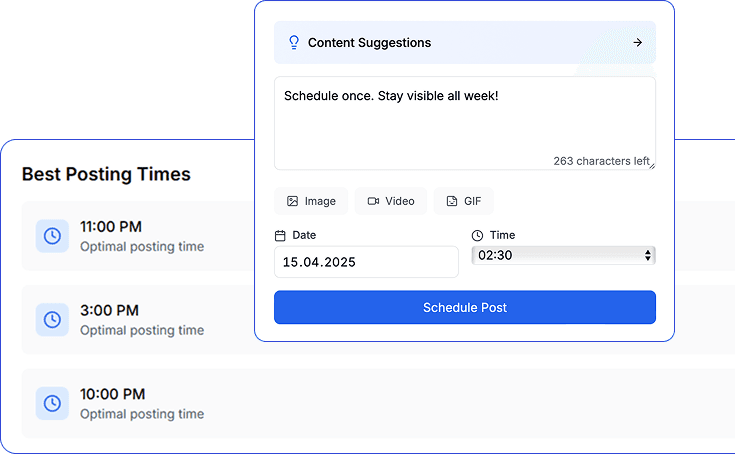Click the arrow in Content Suggestions bar
This screenshot has height=454, width=735.
(x=638, y=43)
